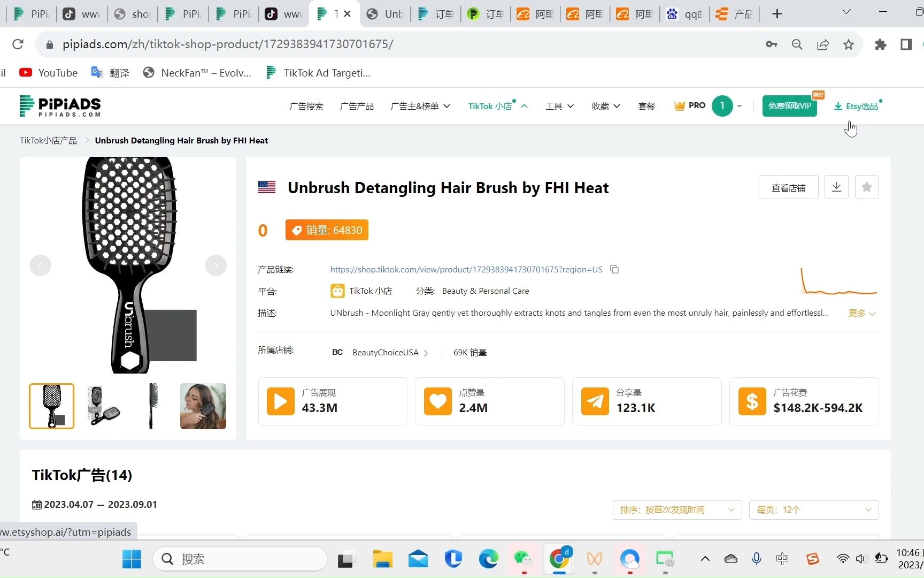Show the previous product image
The image size is (924, 578).
click(40, 265)
